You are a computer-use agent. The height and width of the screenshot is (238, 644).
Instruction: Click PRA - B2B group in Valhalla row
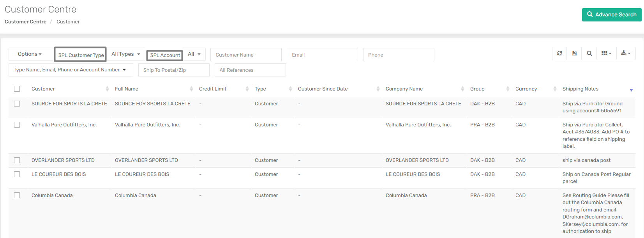482,125
